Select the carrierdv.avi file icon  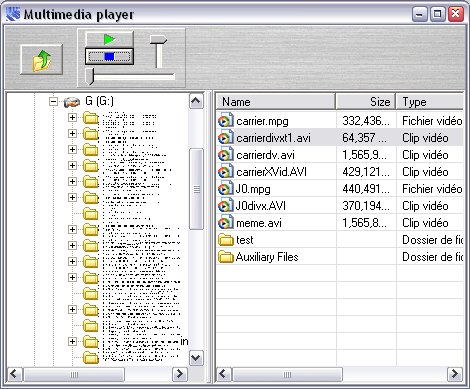[x=226, y=154]
